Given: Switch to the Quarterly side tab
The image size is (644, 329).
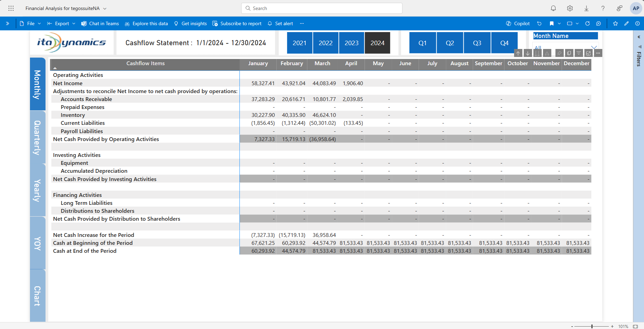Looking at the screenshot, I should [38, 137].
